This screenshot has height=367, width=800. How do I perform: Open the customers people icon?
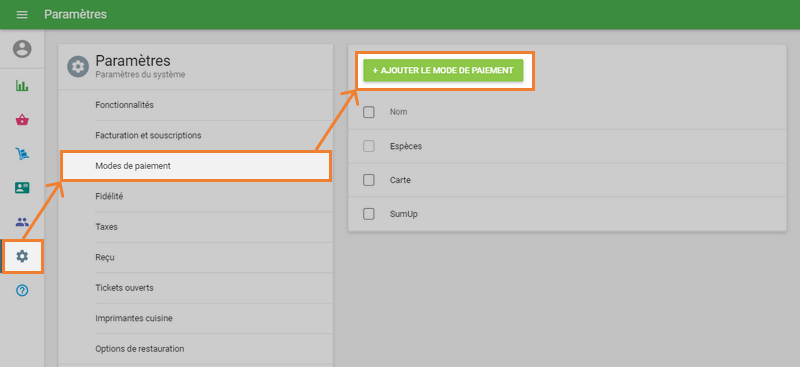(22, 222)
